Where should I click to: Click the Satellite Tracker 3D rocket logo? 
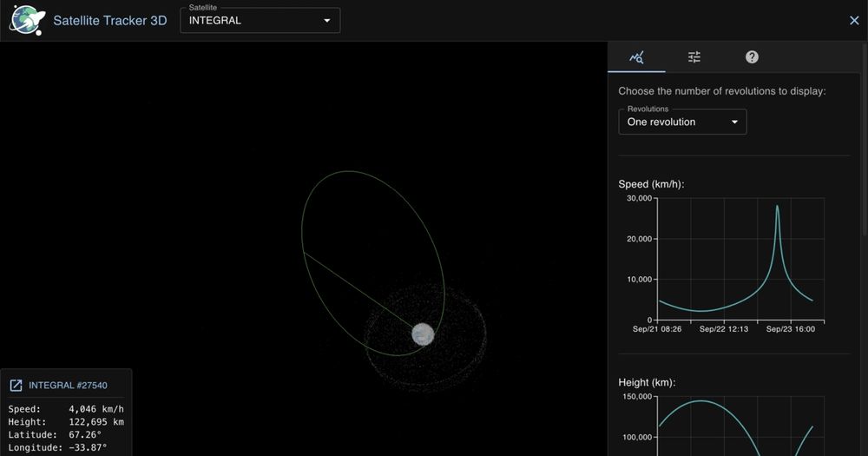coord(27,21)
